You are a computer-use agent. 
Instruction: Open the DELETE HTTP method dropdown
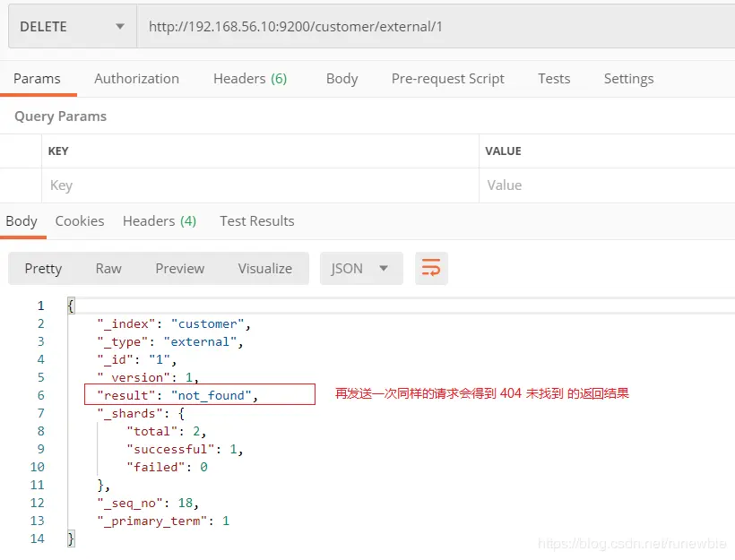pyautogui.click(x=73, y=26)
